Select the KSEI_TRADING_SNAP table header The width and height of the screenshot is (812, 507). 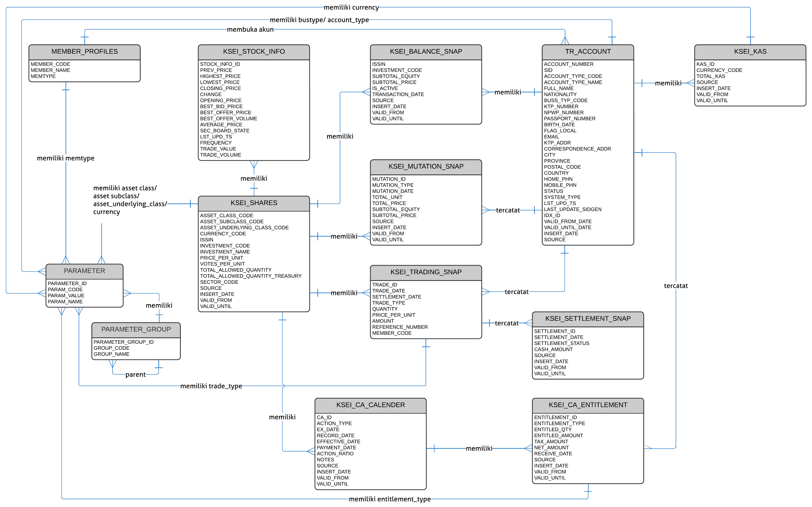click(x=426, y=272)
